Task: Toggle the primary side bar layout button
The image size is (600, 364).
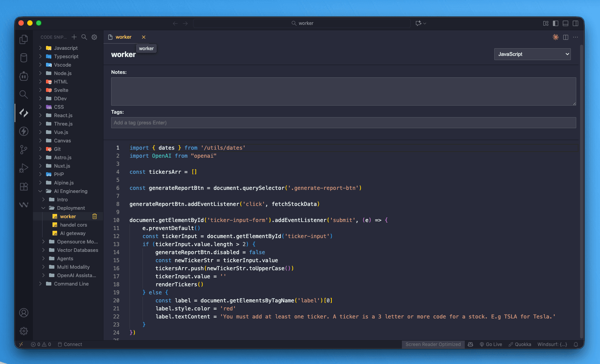Action: pyautogui.click(x=556, y=23)
